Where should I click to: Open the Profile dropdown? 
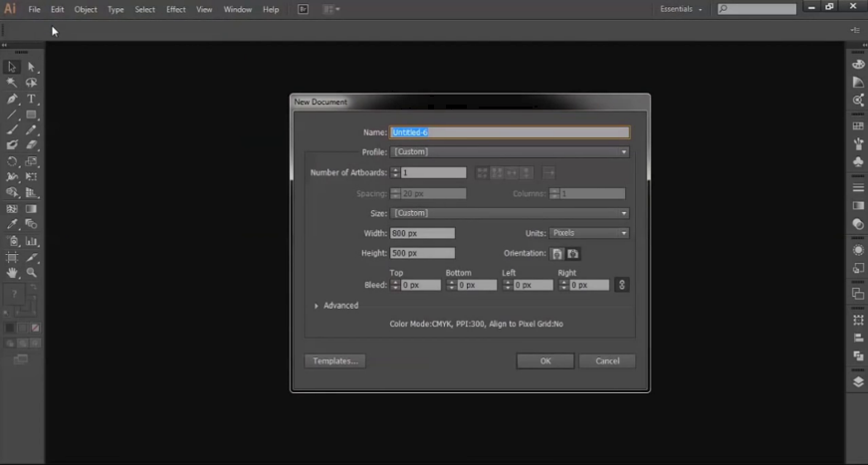[x=510, y=152]
